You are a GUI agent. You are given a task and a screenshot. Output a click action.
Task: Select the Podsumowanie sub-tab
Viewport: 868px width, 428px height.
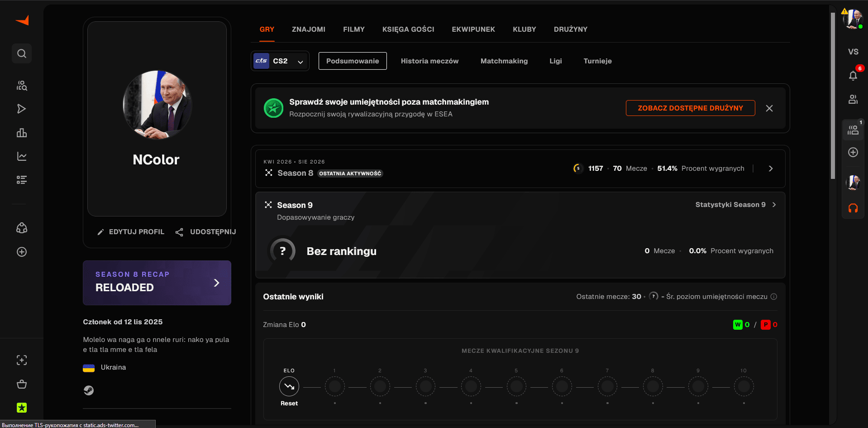(353, 61)
